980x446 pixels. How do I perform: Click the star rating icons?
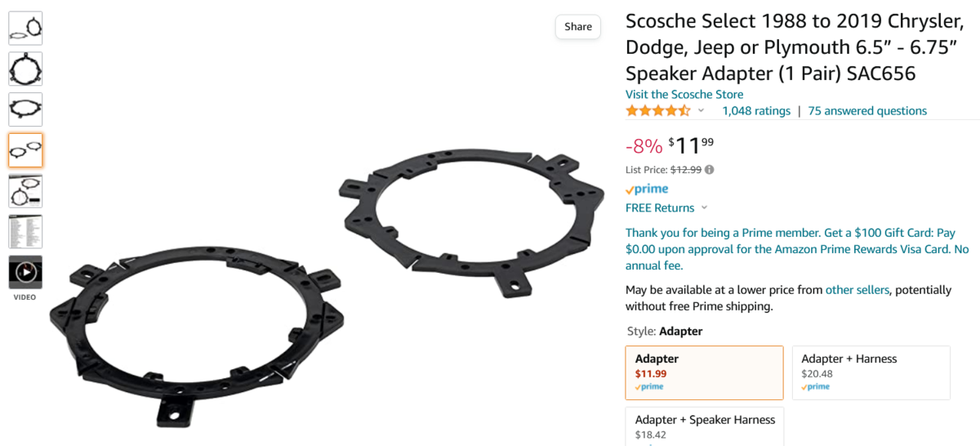[x=657, y=111]
